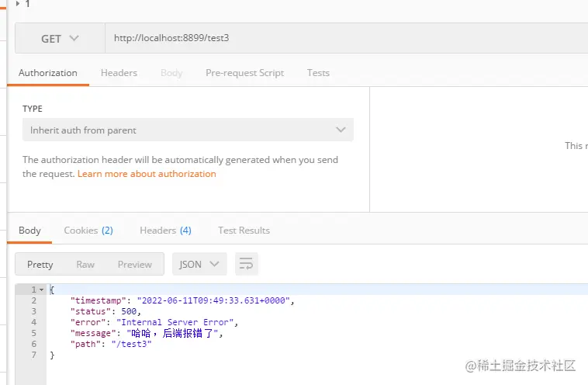Screen dimensions: 588x385
Task: Open the Cookies (2) tab
Action: point(88,231)
